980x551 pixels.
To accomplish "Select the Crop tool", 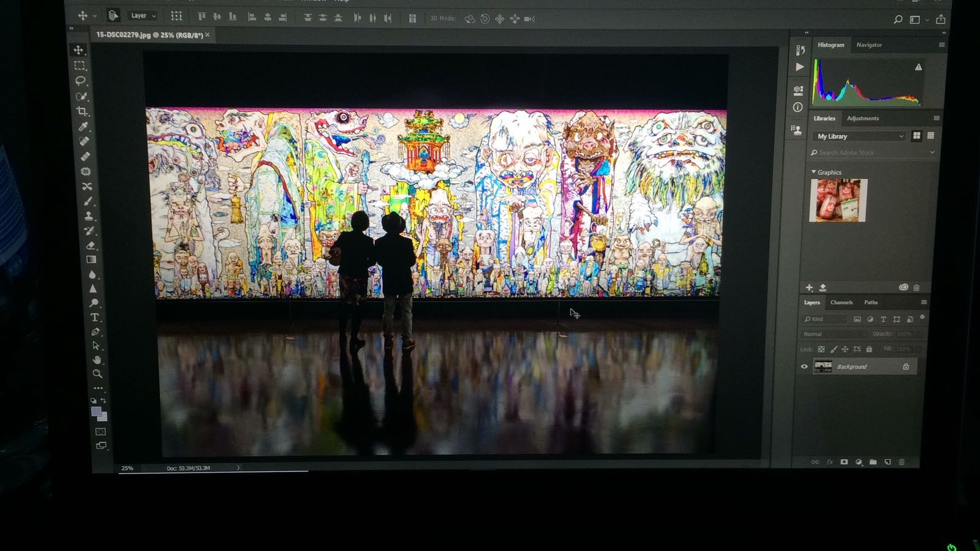I will click(82, 111).
